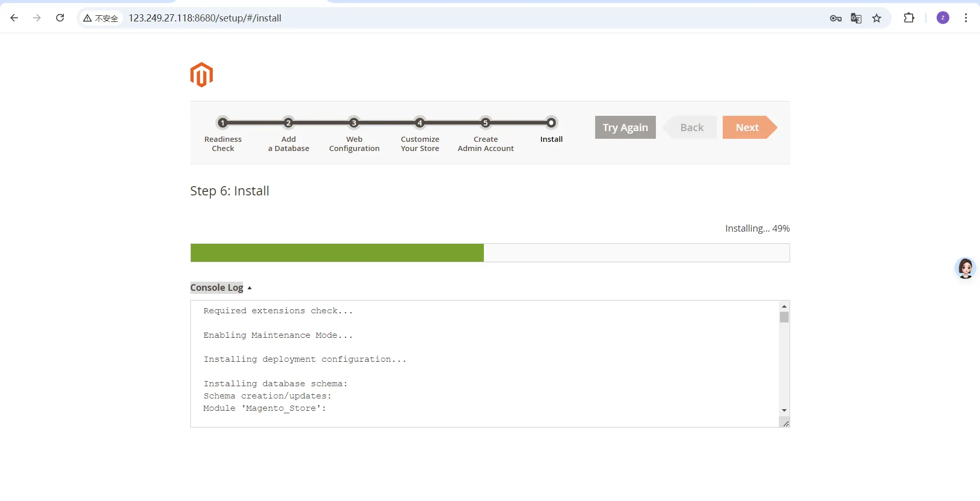Screen dimensions: 980x501
Task: Open the Chrome profile avatar
Action: (943, 18)
